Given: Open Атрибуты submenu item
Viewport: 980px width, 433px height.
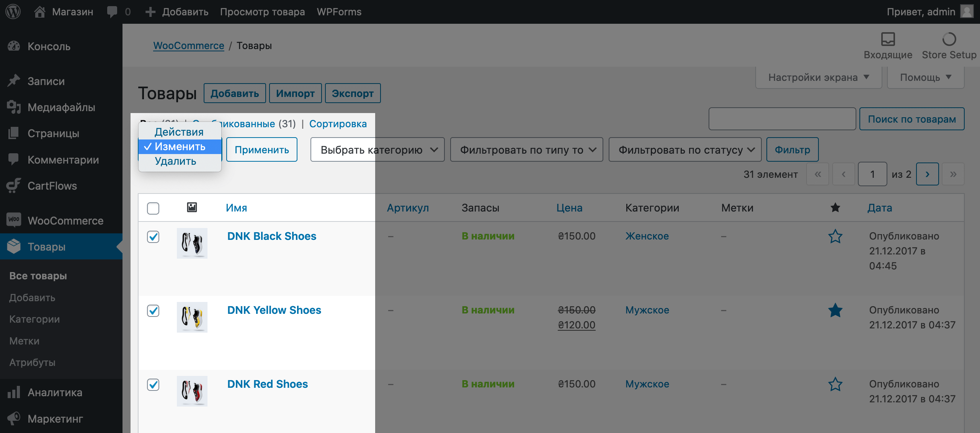Looking at the screenshot, I should click(x=32, y=362).
